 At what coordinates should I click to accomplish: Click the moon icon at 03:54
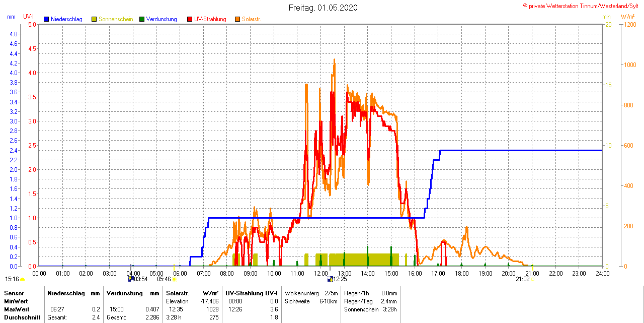point(131,279)
